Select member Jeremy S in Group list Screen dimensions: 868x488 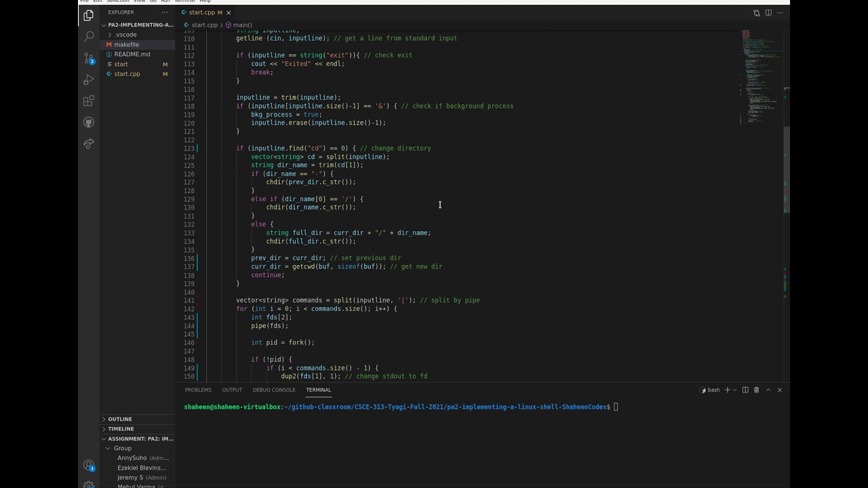point(138,477)
